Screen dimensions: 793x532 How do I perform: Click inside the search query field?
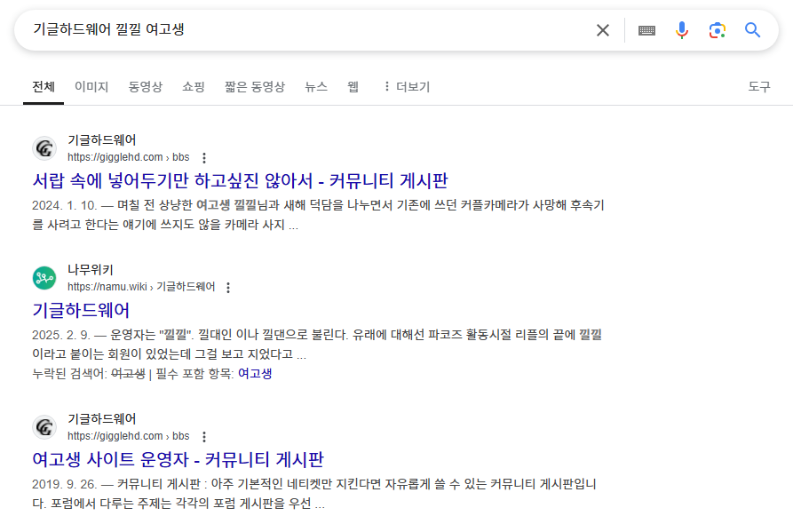(304, 30)
